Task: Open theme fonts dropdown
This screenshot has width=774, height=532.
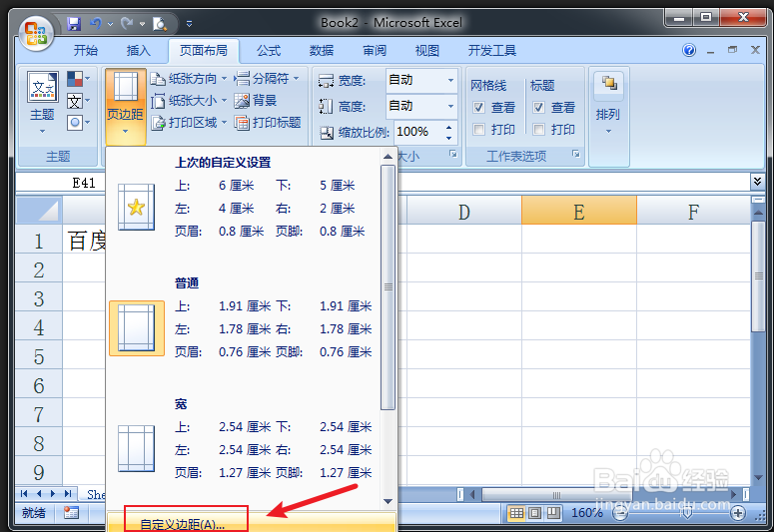Action: click(79, 101)
